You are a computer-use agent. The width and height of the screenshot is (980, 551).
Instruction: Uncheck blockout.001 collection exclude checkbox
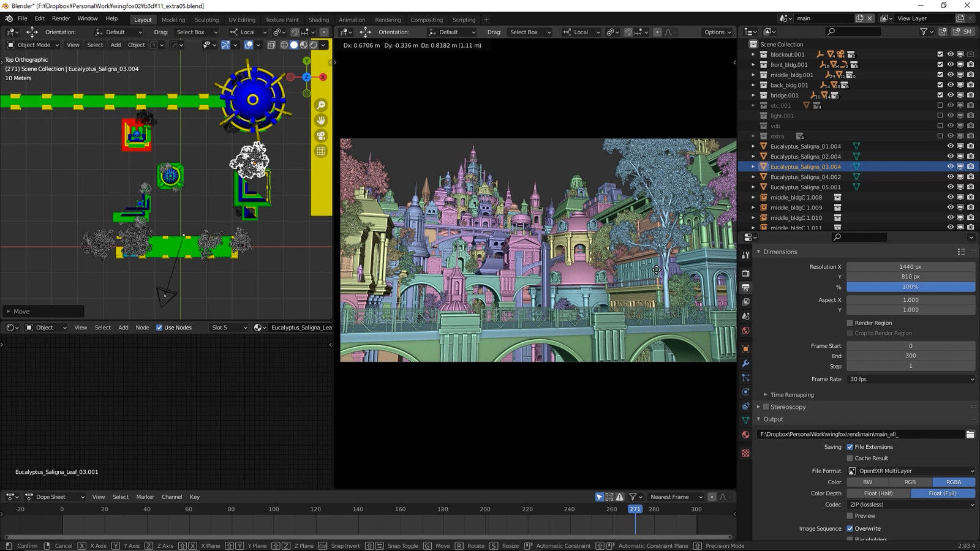click(x=940, y=54)
